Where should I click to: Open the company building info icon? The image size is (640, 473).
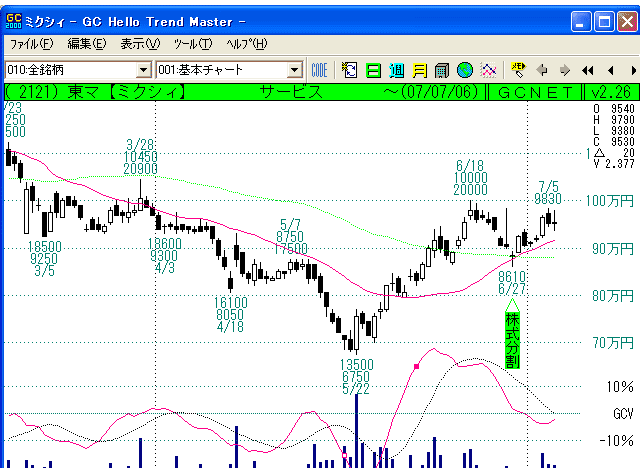click(442, 71)
